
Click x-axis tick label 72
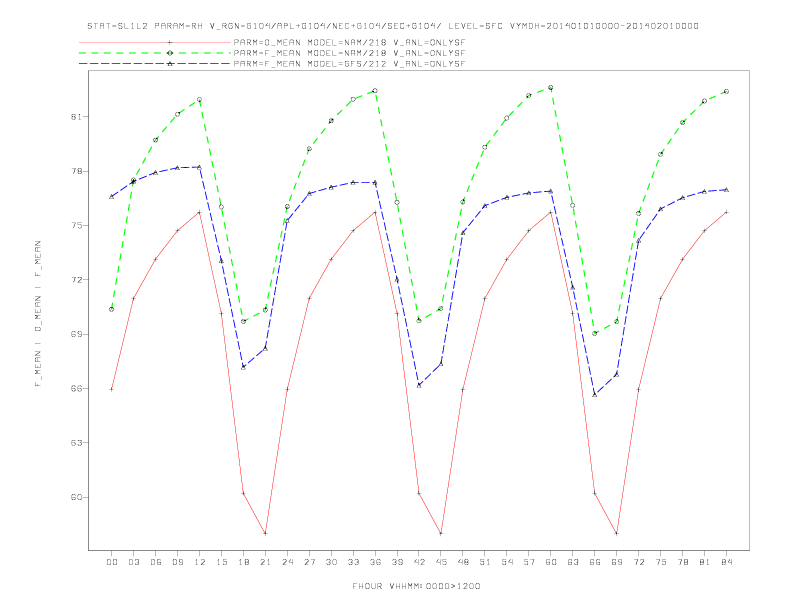point(638,562)
